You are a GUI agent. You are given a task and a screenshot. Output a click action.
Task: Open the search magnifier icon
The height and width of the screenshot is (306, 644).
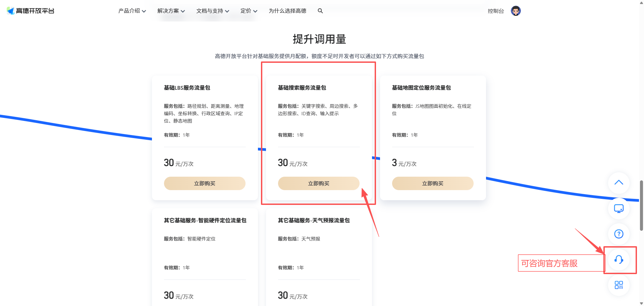pyautogui.click(x=320, y=11)
